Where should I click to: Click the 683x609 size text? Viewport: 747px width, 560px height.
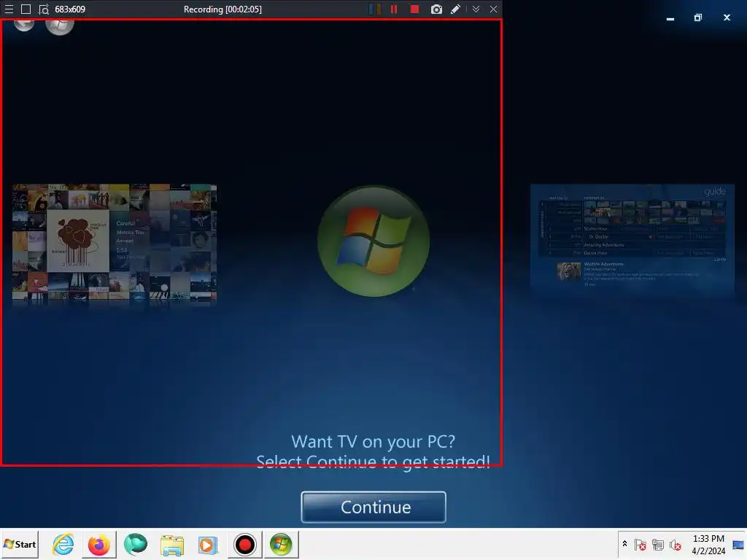tap(70, 9)
